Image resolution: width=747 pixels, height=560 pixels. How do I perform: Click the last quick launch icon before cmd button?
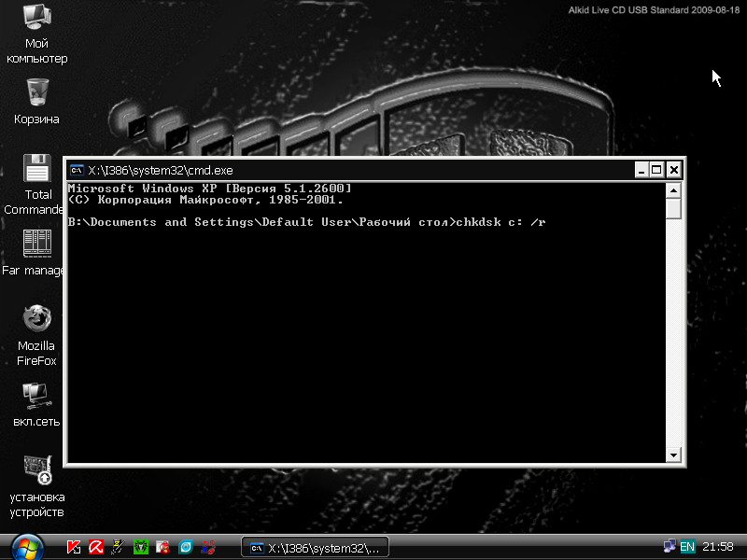207,547
